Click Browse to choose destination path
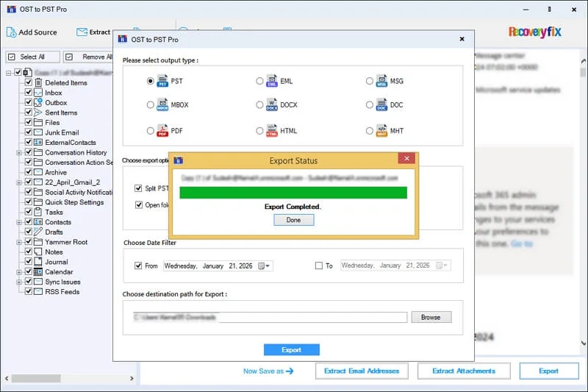Image resolution: width=588 pixels, height=392 pixels. 431,317
